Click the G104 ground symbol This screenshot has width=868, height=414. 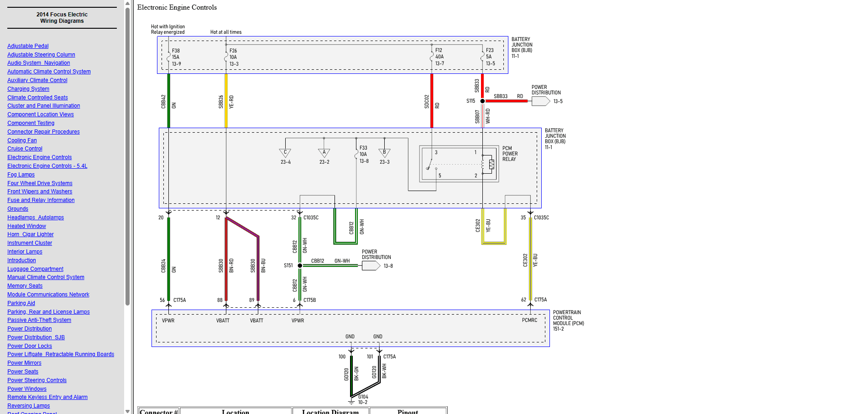(x=351, y=401)
